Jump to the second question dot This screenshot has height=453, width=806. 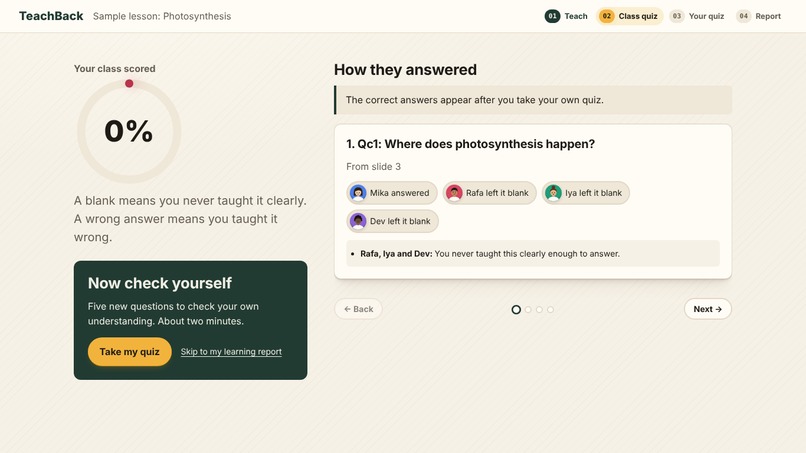528,310
